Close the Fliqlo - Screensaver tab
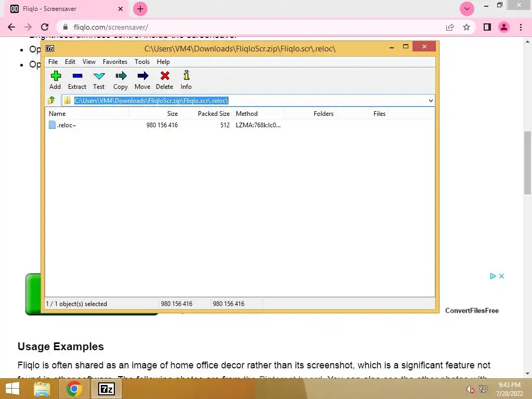Viewport: 532px width, 399px height. [x=121, y=9]
